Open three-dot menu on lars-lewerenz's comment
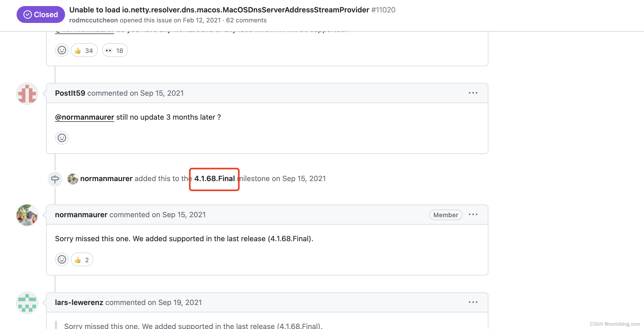The height and width of the screenshot is (329, 644). click(473, 302)
